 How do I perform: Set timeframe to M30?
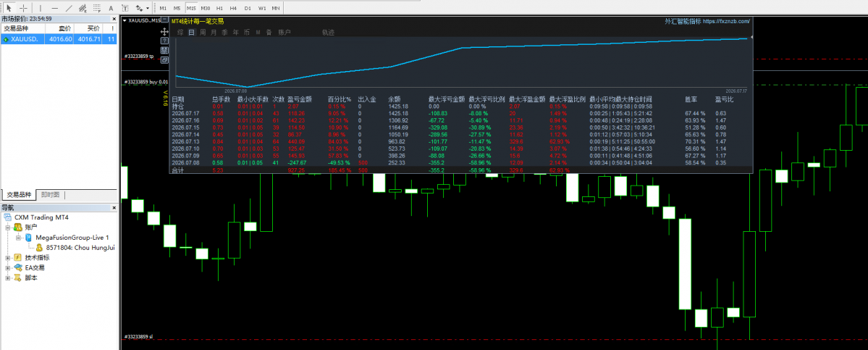coord(206,8)
